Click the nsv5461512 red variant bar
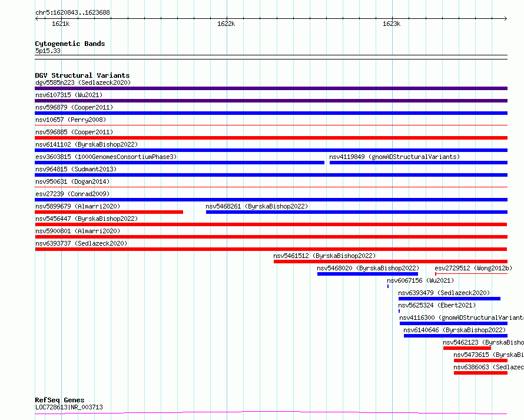This screenshot has width=524, height=420. (390, 262)
